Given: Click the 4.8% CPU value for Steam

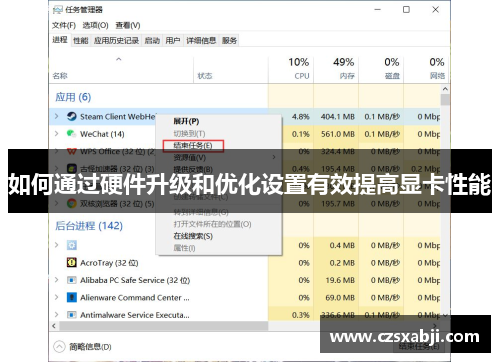Looking at the screenshot, I should tap(300, 117).
